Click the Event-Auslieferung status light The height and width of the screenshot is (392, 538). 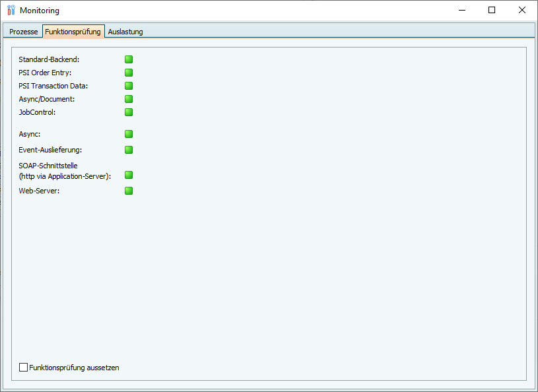pos(129,150)
